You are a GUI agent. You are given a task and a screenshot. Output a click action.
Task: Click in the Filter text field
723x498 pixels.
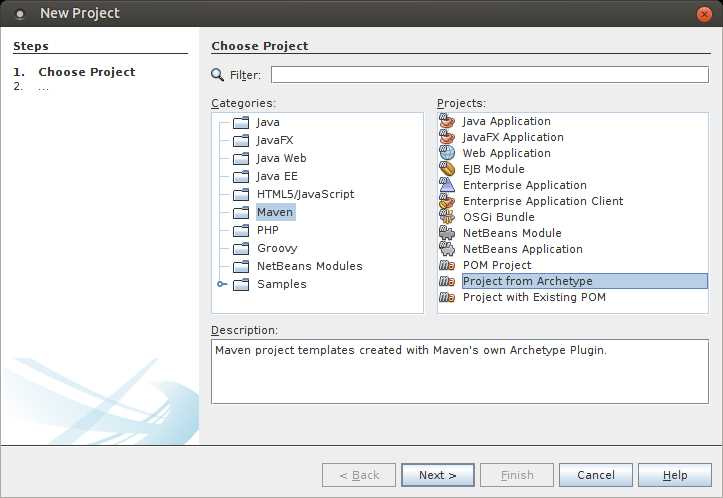point(490,75)
